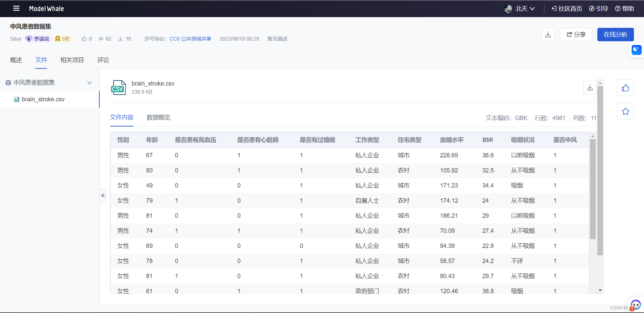Switch to the 概述 tab
644x313 pixels.
pos(16,60)
